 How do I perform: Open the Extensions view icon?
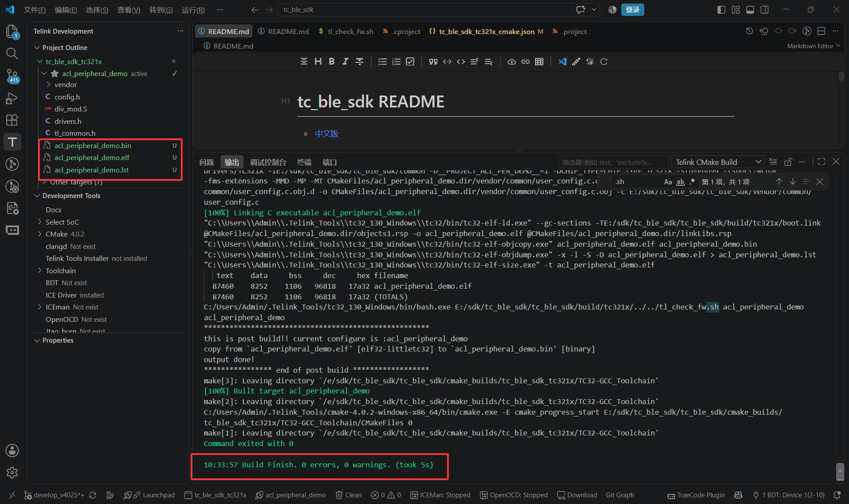(12, 120)
